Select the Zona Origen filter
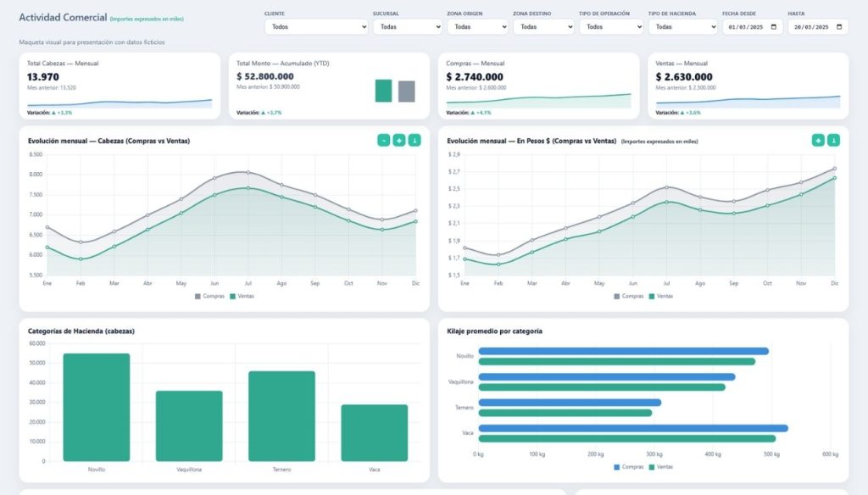This screenshot has height=495, width=868. click(477, 27)
